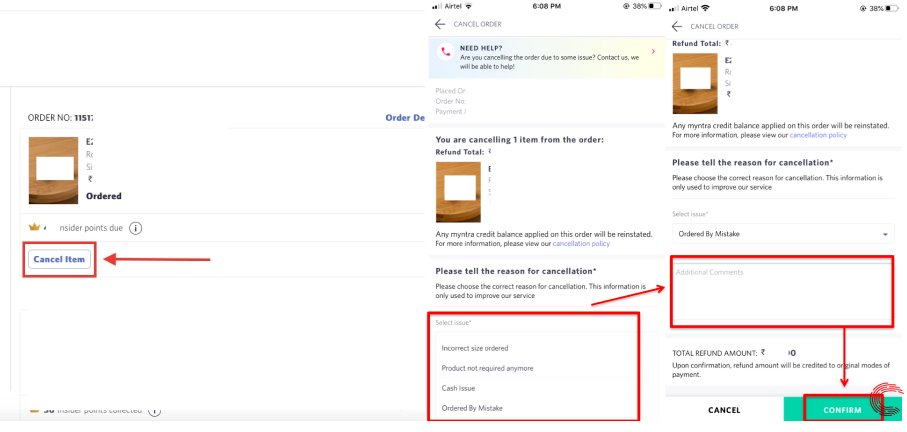Choose 'Product not required anymore' reason

(x=487, y=368)
